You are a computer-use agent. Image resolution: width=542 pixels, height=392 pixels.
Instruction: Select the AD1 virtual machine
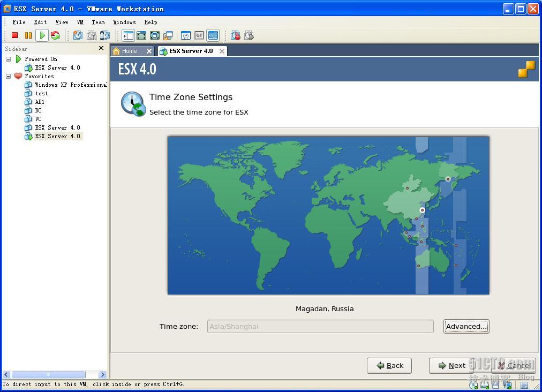click(40, 102)
